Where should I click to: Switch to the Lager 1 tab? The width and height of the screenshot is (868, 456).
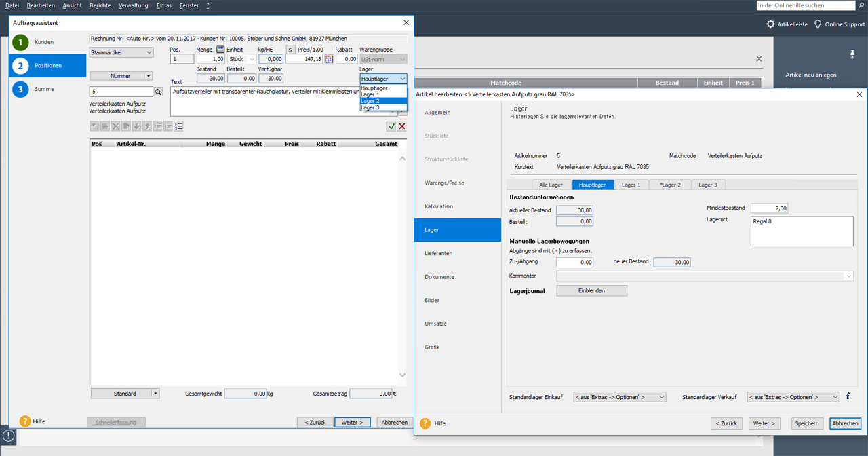[631, 185]
